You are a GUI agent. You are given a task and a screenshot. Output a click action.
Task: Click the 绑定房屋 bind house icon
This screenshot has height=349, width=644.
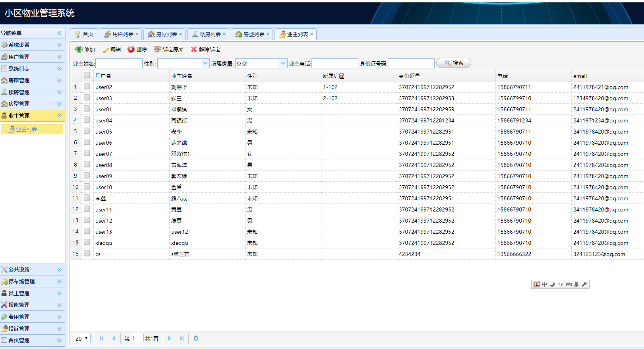(157, 49)
